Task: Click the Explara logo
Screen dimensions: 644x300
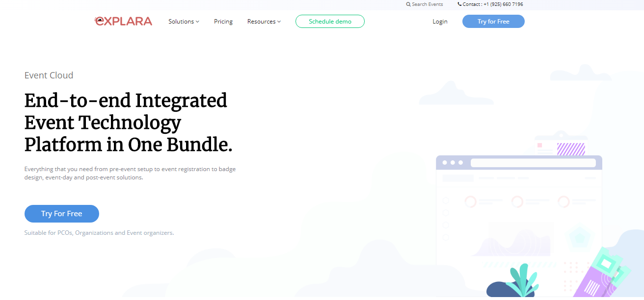Action: click(123, 21)
